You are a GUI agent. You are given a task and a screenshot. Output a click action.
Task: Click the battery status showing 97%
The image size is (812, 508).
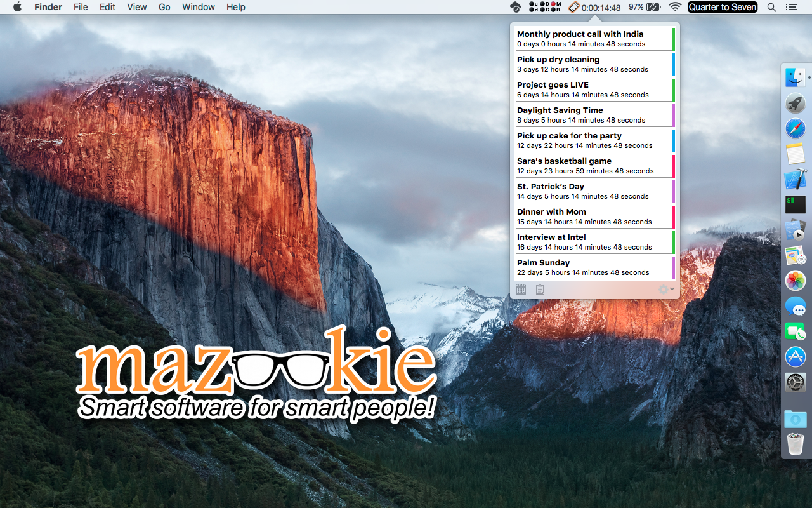[645, 7]
